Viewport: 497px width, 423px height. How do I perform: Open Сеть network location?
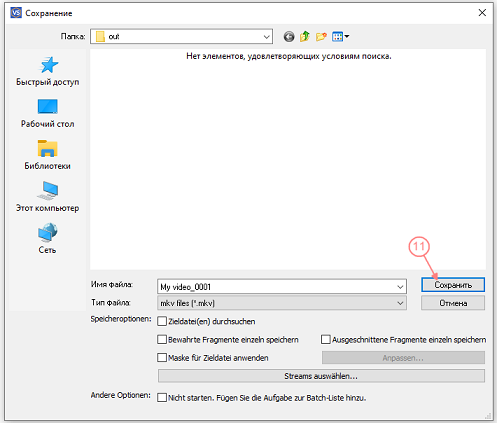(x=48, y=239)
